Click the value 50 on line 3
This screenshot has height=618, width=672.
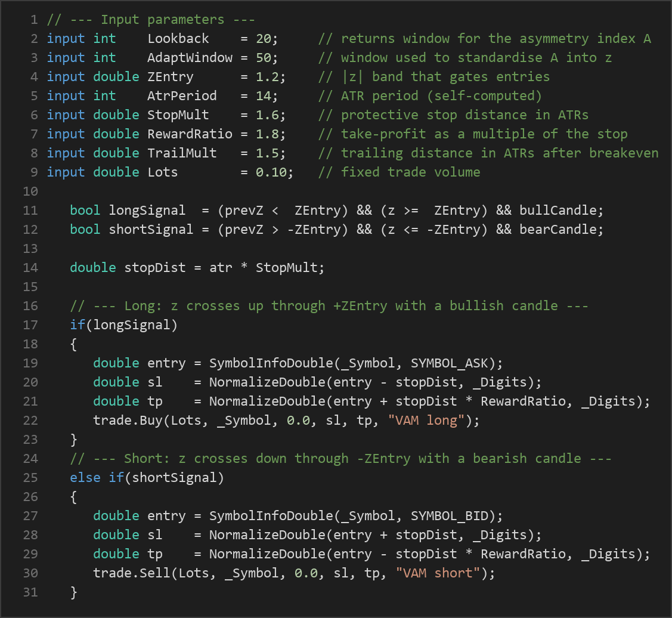point(264,58)
